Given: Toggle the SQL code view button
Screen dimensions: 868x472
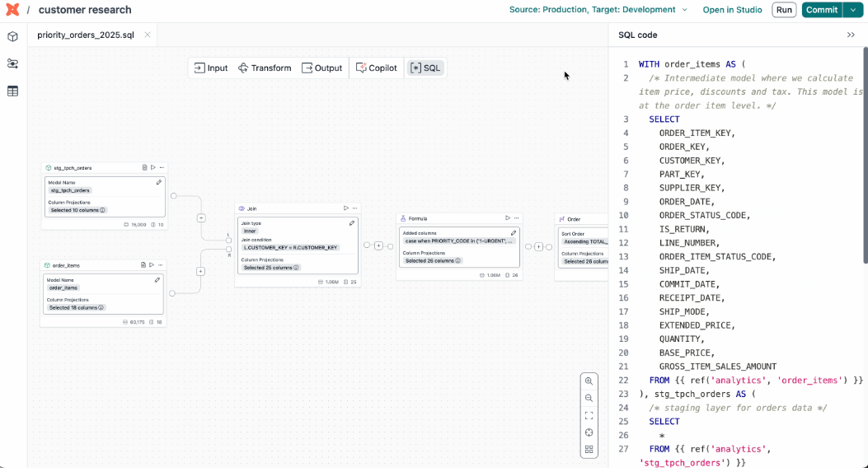Looking at the screenshot, I should coord(425,68).
